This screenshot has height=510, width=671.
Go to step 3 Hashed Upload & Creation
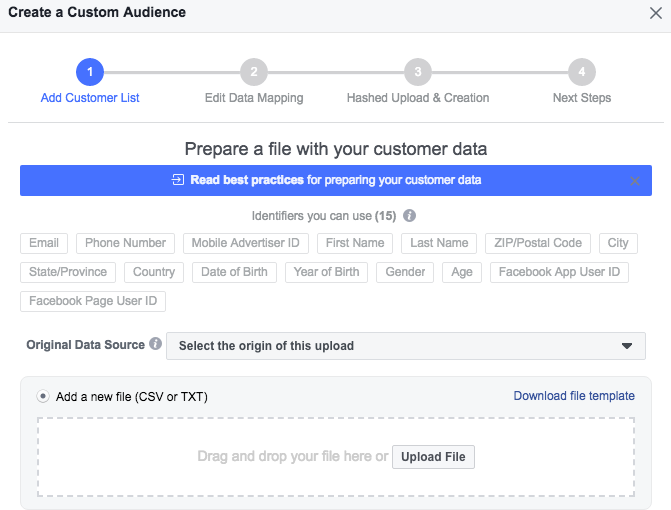(x=417, y=72)
